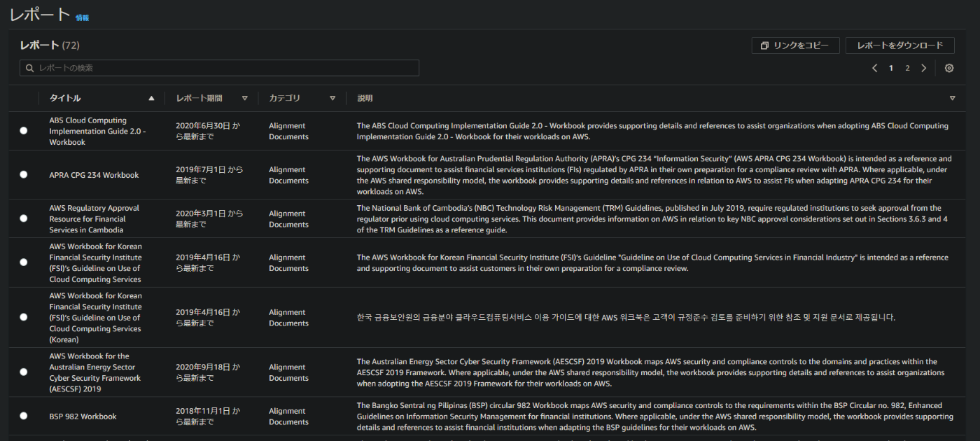980x441 pixels.
Task: Select page 1 in pagination
Action: [x=891, y=68]
